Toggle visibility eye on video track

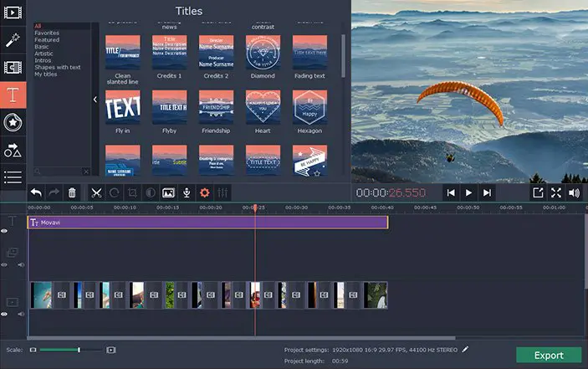tap(4, 314)
